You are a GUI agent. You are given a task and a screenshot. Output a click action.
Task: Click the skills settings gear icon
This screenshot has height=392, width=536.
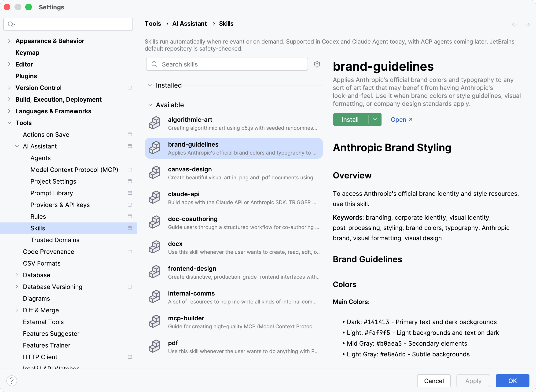(x=317, y=64)
